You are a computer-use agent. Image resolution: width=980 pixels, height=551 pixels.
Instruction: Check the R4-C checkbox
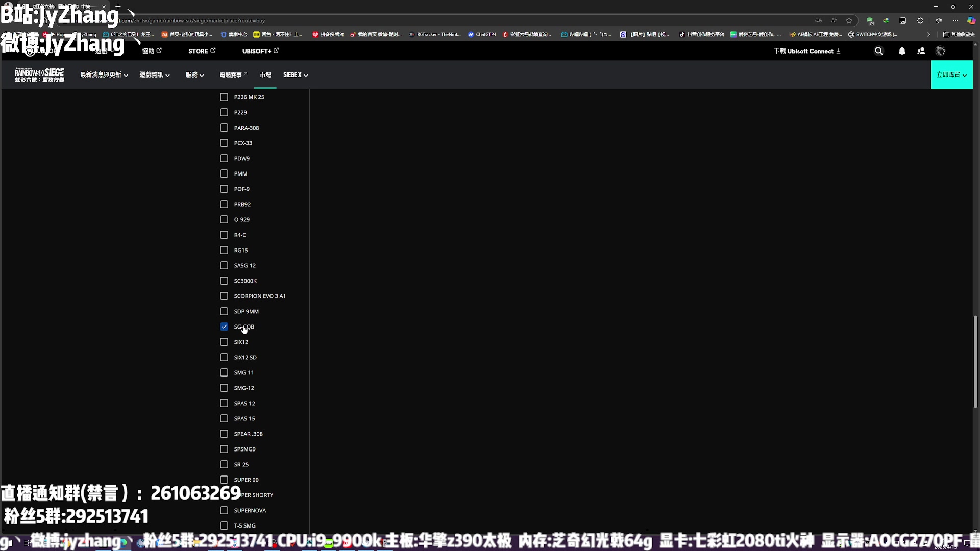coord(224,235)
